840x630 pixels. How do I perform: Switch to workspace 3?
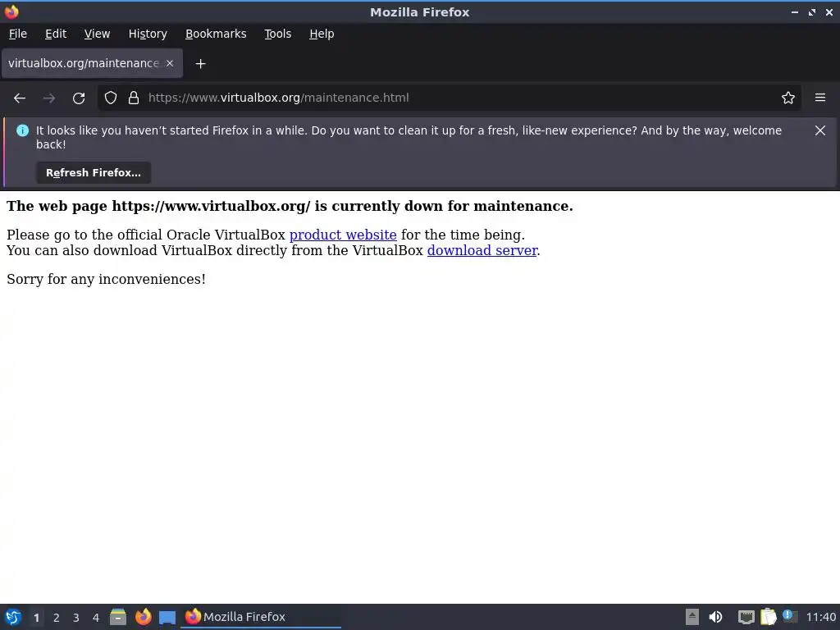pyautogui.click(x=76, y=618)
